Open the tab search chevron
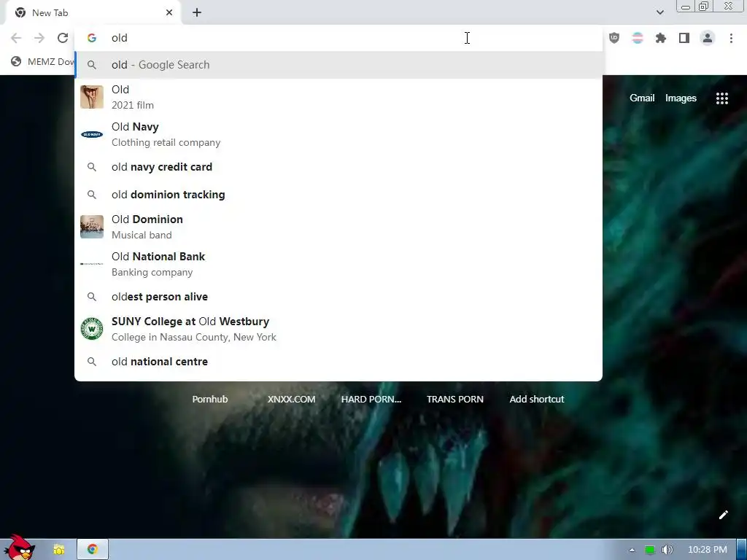The height and width of the screenshot is (560, 747). coord(659,12)
